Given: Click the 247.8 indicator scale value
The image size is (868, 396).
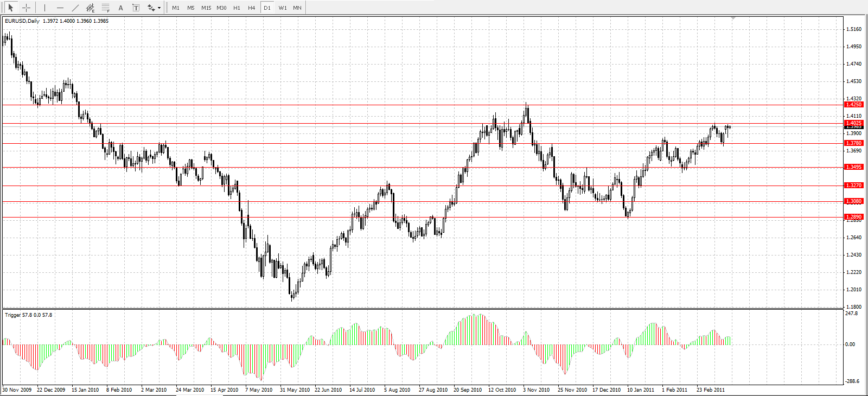Looking at the screenshot, I should [852, 314].
